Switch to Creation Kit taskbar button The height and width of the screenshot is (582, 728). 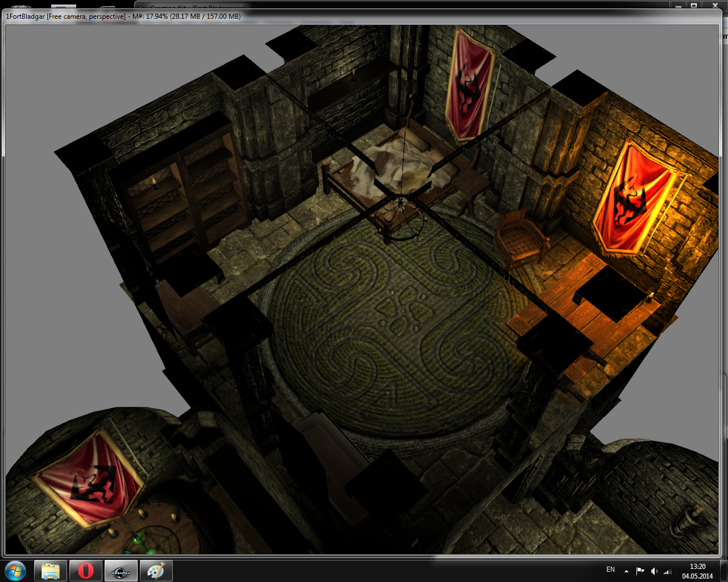[x=121, y=571]
